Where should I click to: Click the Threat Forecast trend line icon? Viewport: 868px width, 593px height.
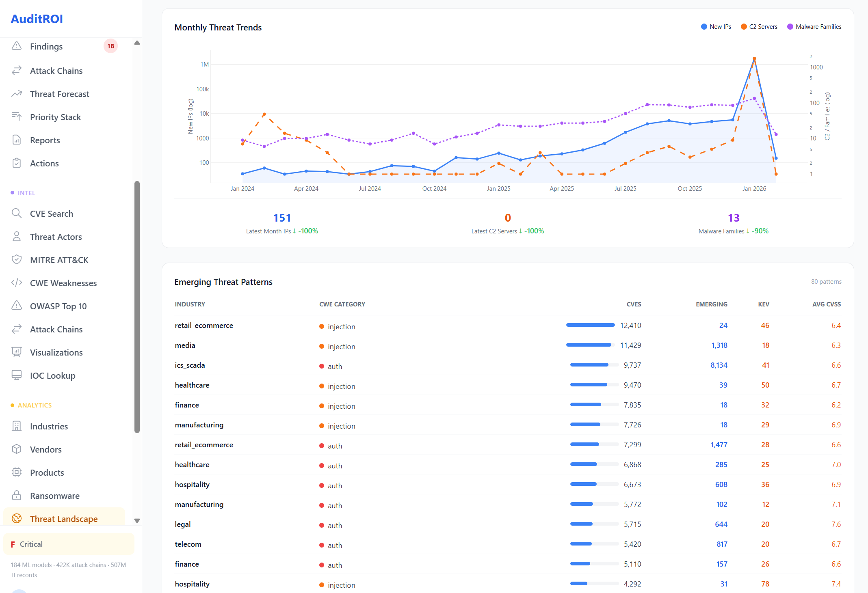tap(17, 94)
